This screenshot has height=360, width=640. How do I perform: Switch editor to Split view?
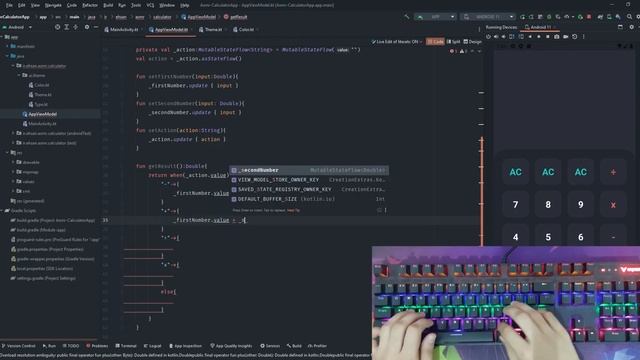[453, 42]
